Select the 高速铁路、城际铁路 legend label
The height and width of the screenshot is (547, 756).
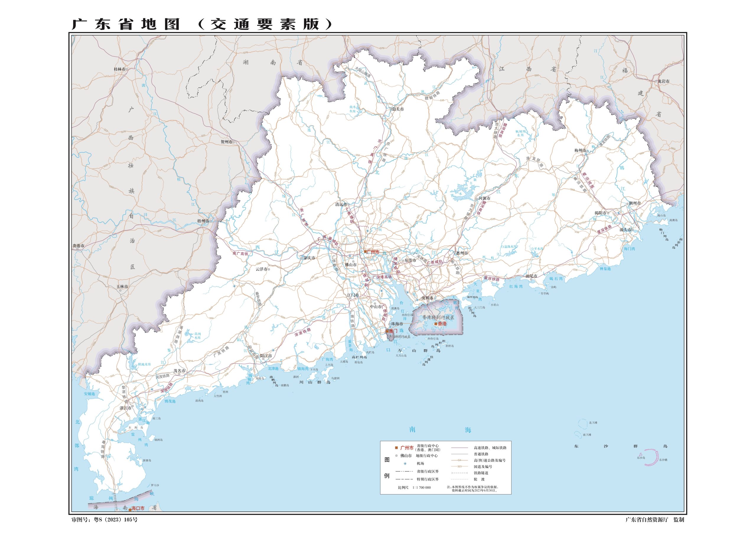[x=490, y=448]
